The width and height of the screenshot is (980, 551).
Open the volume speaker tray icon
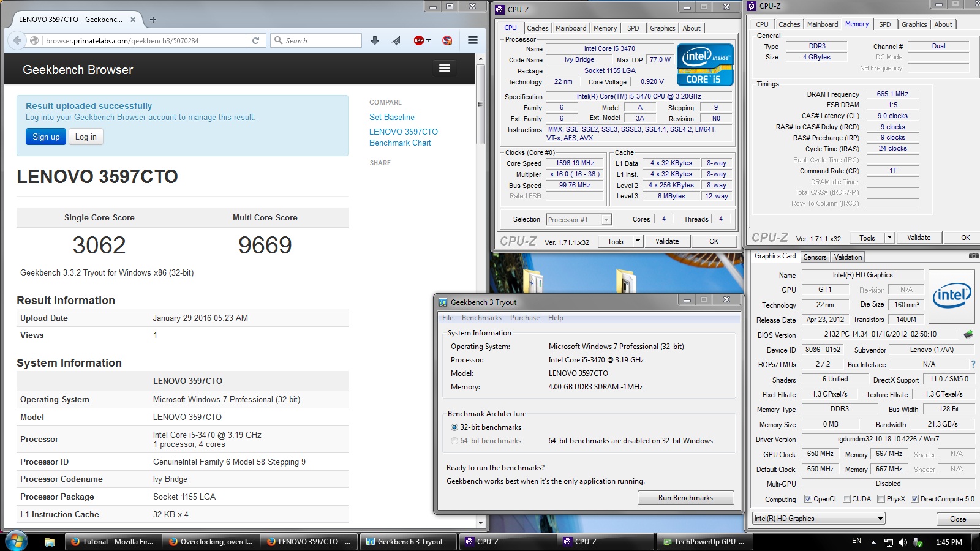[x=903, y=542]
